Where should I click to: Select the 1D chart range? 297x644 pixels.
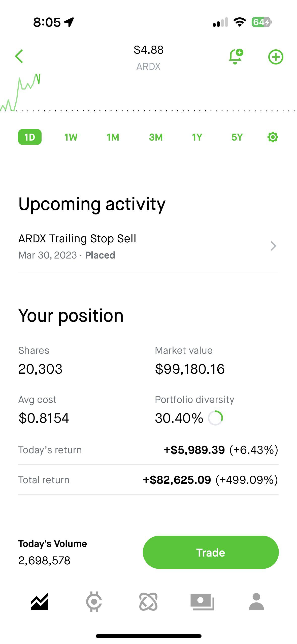point(30,137)
